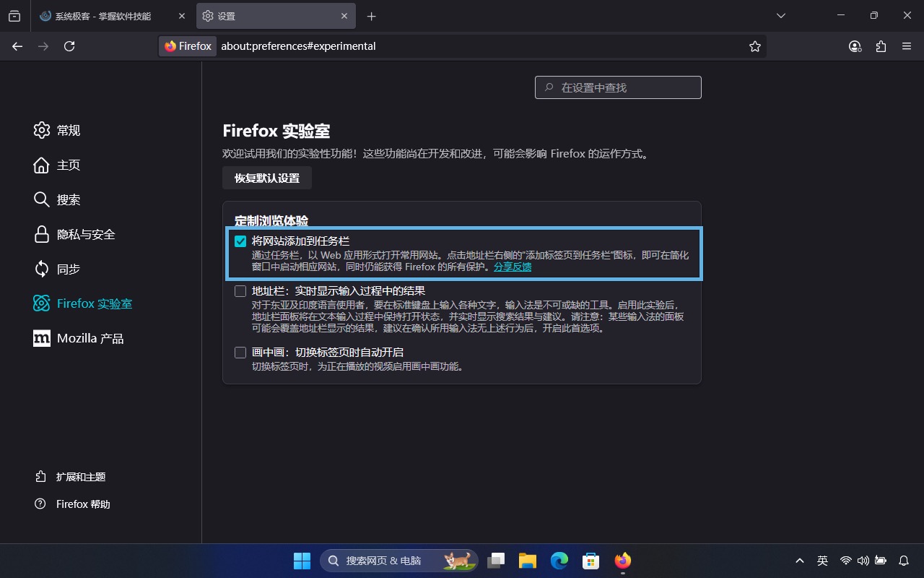924x578 pixels.
Task: Launch Microsoft Edge from the taskbar
Action: point(559,561)
